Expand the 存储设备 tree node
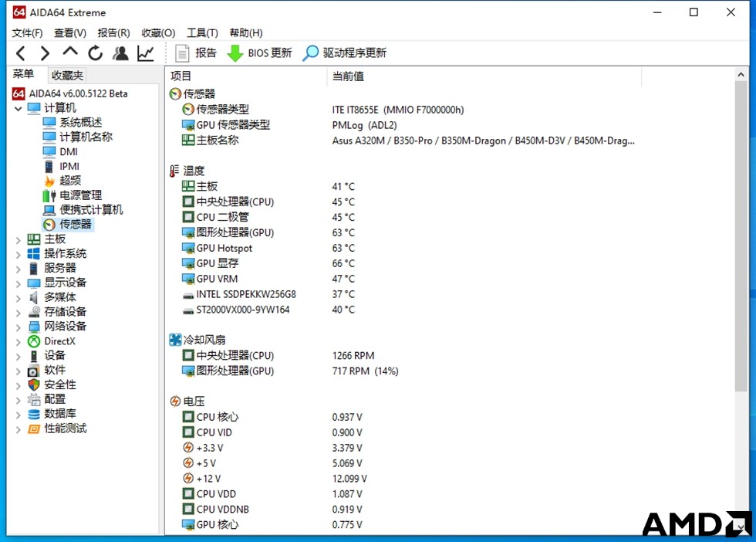The image size is (756, 542). click(19, 313)
